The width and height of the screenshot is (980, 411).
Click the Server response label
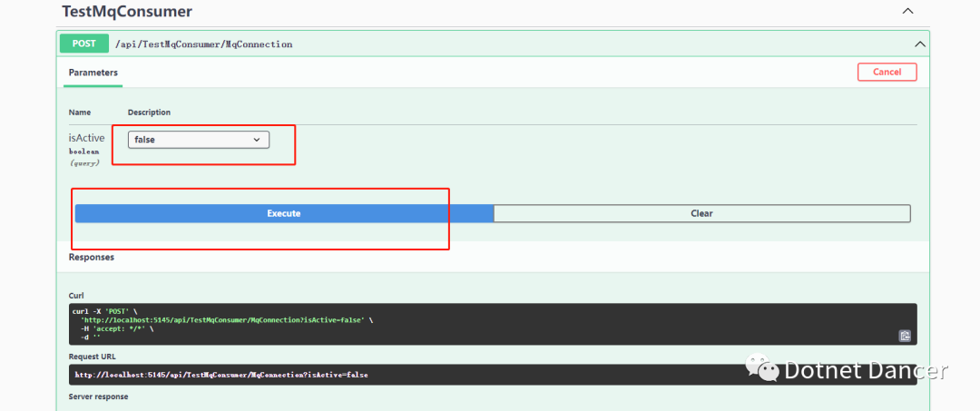(x=98, y=396)
